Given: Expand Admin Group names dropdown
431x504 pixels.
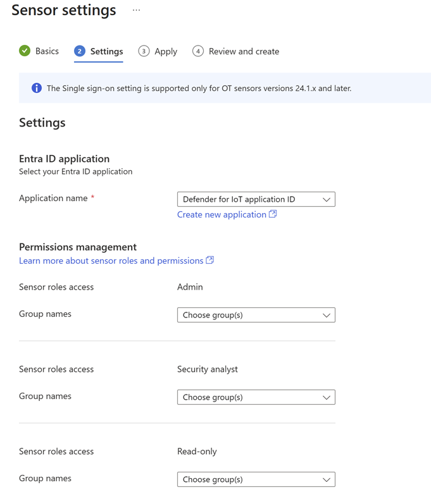Looking at the screenshot, I should (x=256, y=315).
